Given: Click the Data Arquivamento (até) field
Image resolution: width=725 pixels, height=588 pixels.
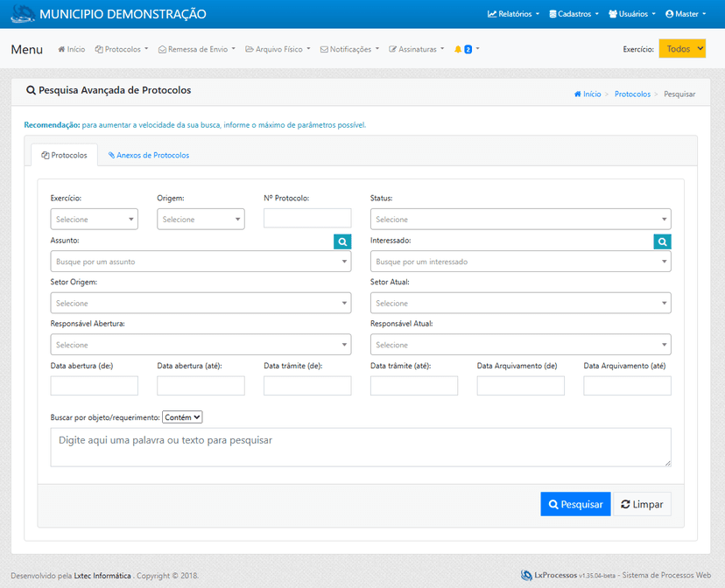Looking at the screenshot, I should click(x=628, y=386).
